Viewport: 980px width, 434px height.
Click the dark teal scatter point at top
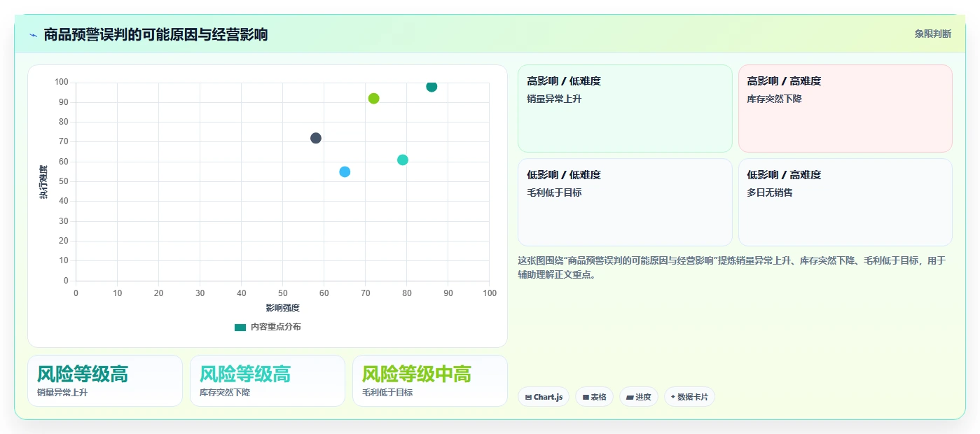432,87
